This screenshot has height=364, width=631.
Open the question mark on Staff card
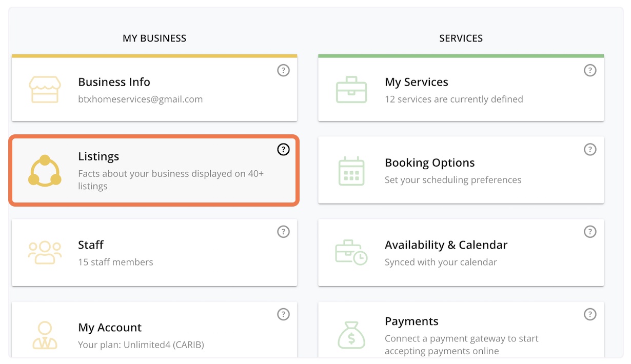283,232
